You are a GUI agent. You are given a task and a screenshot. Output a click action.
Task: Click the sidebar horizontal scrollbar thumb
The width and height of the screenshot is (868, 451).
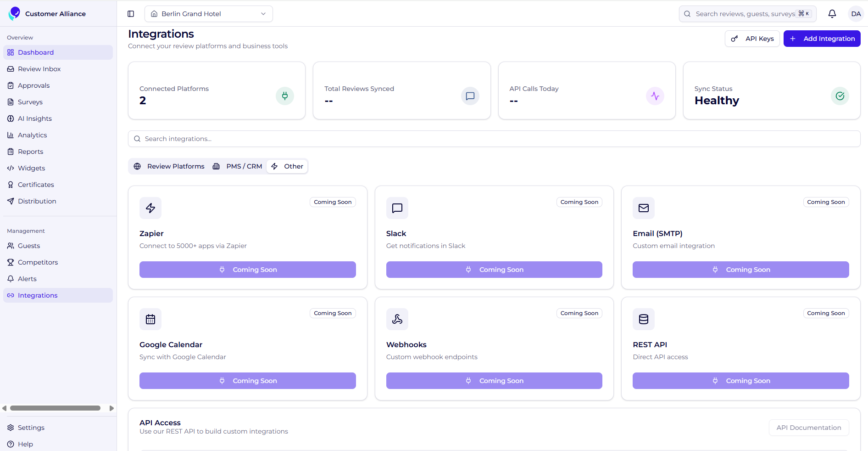[x=55, y=408]
